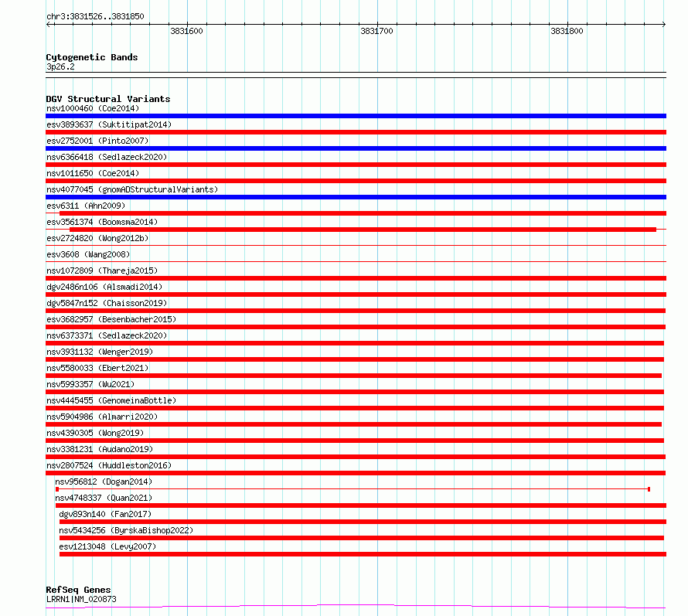Click the nsv1011650 (Coe2014) label
Screen dimensions: 688x616
click(93, 173)
